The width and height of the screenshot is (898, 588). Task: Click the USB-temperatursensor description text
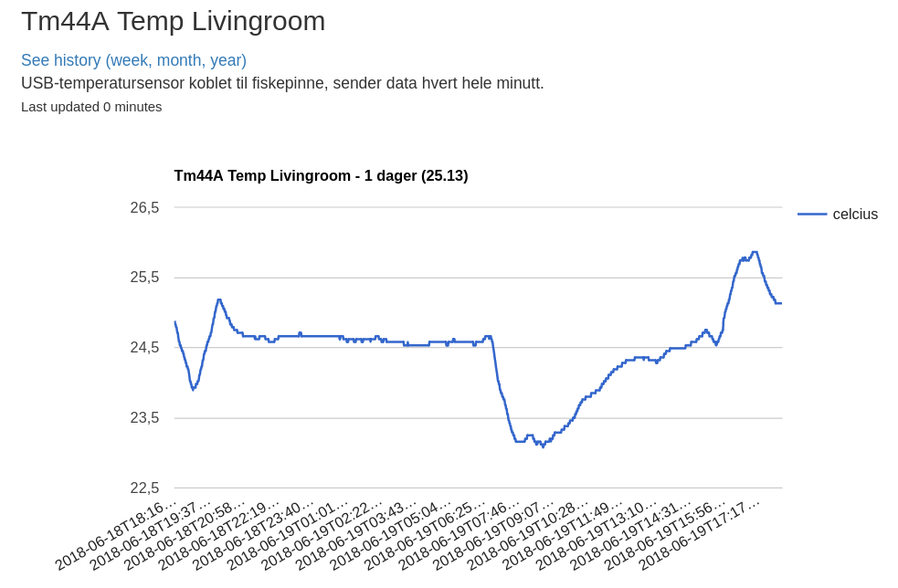click(282, 83)
